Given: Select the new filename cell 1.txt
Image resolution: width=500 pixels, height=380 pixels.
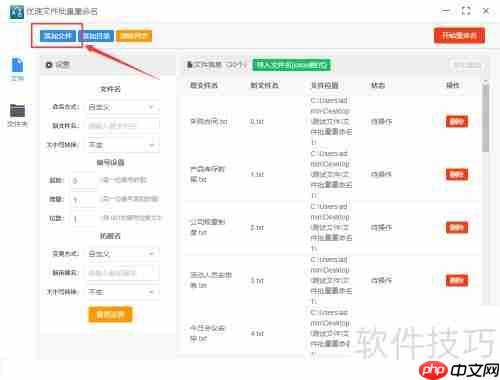Looking at the screenshot, I should pyautogui.click(x=257, y=174).
